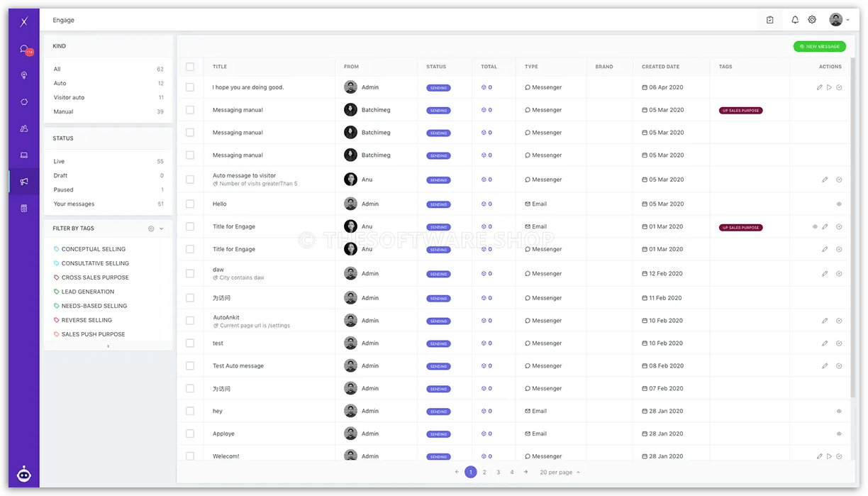The height and width of the screenshot is (496, 868).
Task: Tick the select-all checkbox in table header
Action: point(190,67)
